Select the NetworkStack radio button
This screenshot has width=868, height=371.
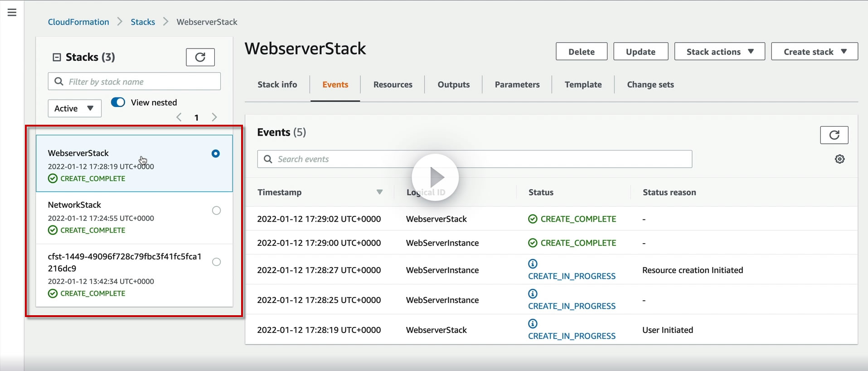pyautogui.click(x=217, y=210)
